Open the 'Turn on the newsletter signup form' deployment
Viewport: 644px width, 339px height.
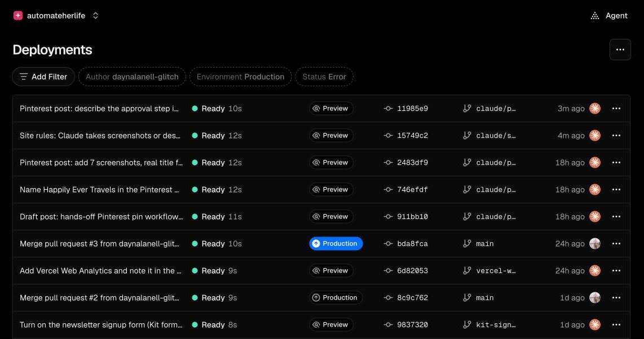[x=101, y=325]
